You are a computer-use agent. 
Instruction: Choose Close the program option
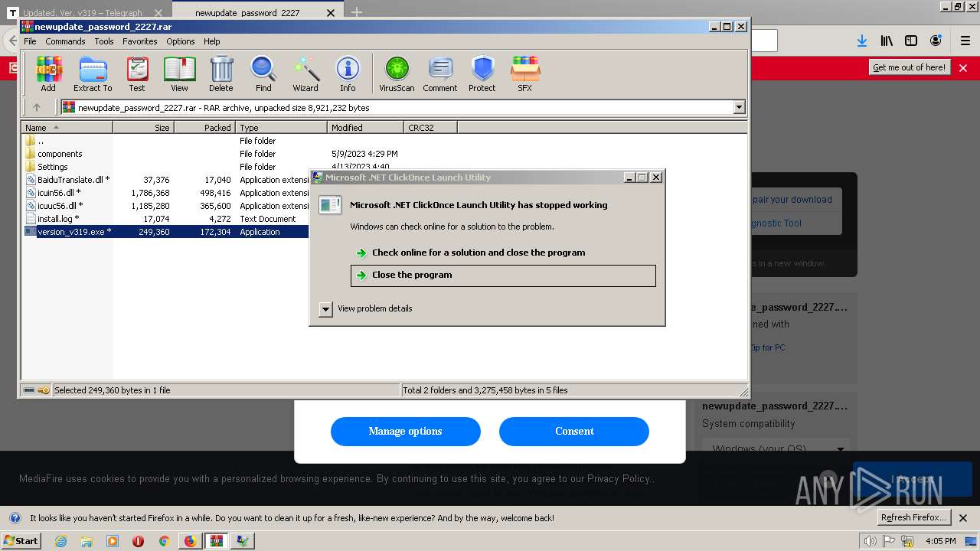pyautogui.click(x=503, y=275)
